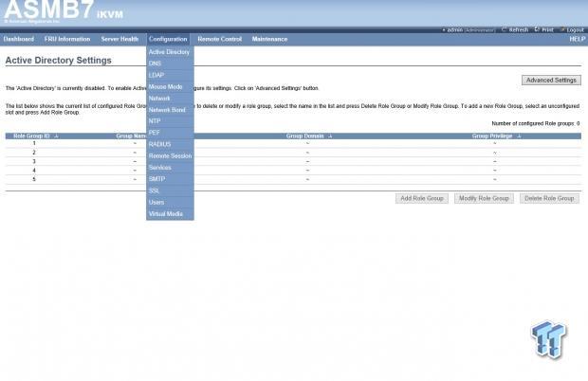
Task: Open the Configuration menu
Action: (x=168, y=39)
